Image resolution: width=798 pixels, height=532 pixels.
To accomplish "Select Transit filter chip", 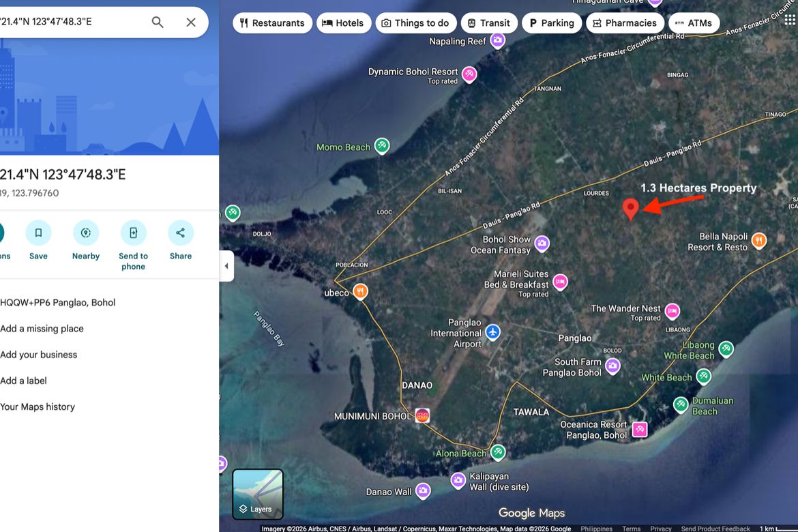I will (x=489, y=23).
